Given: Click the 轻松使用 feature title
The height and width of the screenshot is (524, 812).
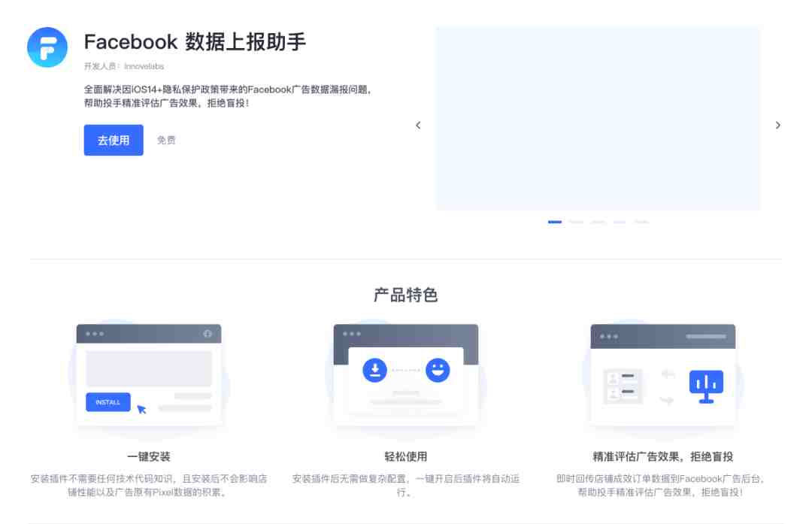Looking at the screenshot, I should (406, 456).
